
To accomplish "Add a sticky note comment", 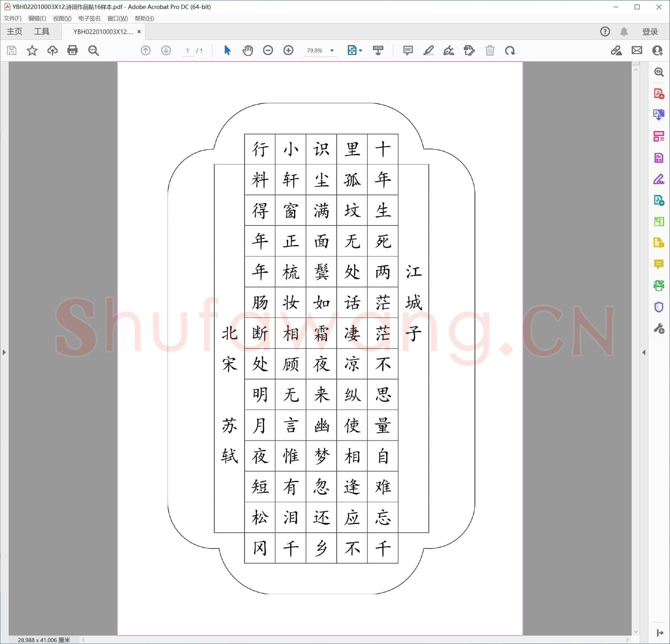I will [408, 50].
